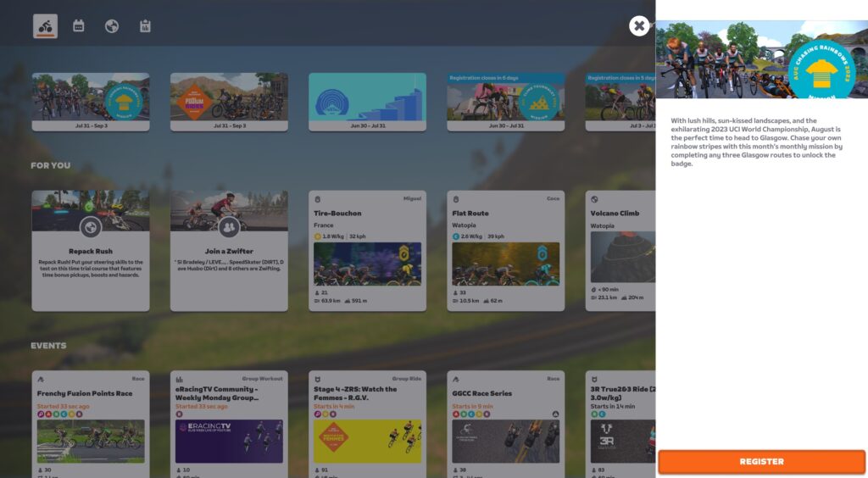Click the 'Started 33 sec ago' text on Frenchy Fuzion
The height and width of the screenshot is (478, 868).
63,406
